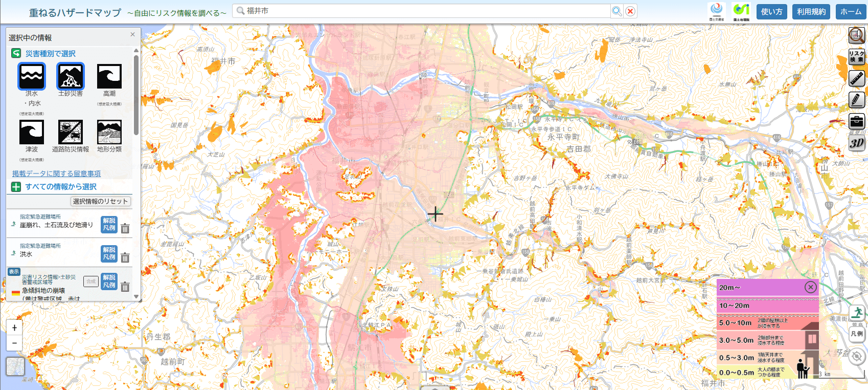
Task: Select the 地形分類 terrain classification icon
Action: pyautogui.click(x=109, y=132)
